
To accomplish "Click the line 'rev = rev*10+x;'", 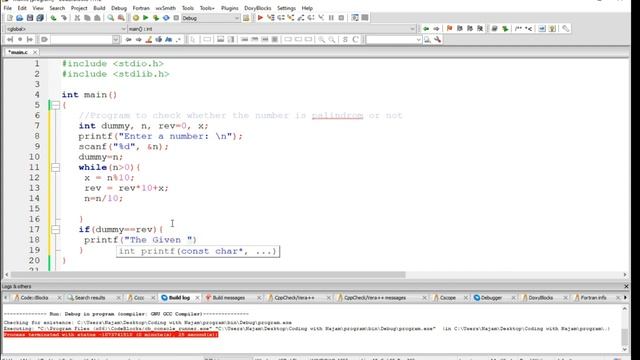I will [127, 188].
